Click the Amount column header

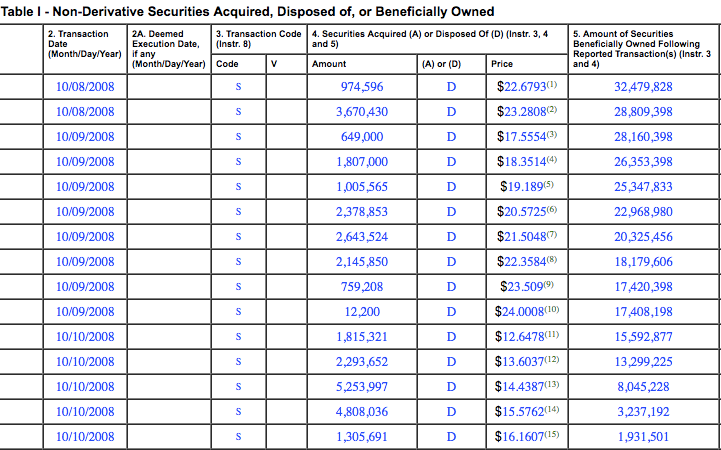(329, 63)
